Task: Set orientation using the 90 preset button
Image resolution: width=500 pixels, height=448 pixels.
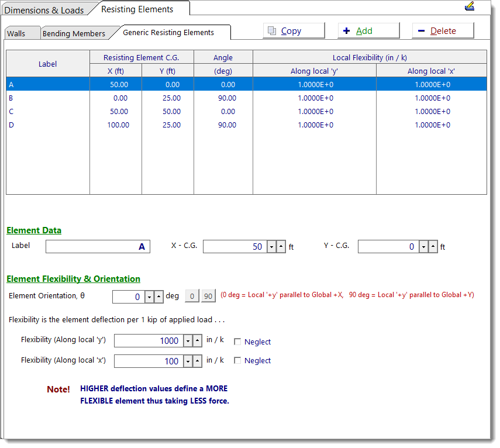Action: tap(208, 296)
